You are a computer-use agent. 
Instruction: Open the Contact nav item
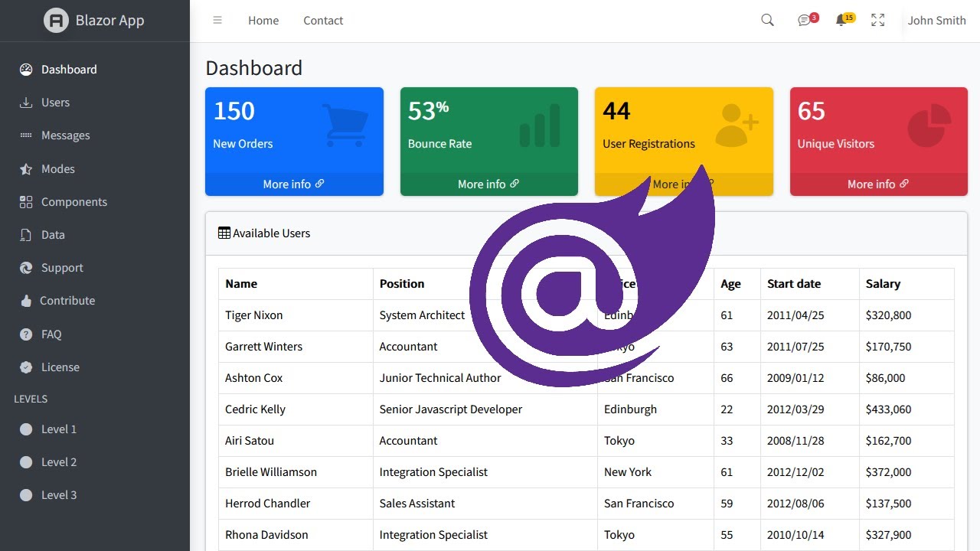(x=323, y=21)
